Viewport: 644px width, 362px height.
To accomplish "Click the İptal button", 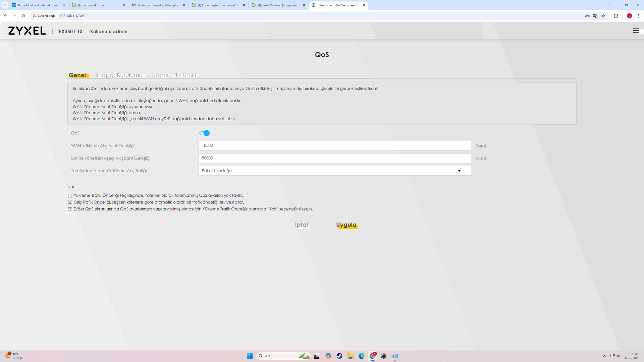I will click(x=301, y=225).
